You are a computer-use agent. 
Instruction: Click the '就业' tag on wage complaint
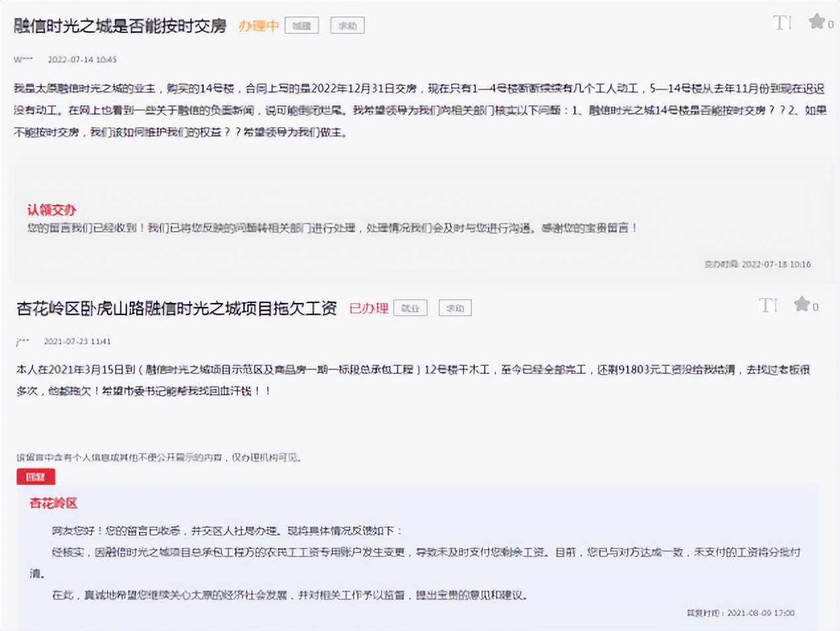(410, 308)
